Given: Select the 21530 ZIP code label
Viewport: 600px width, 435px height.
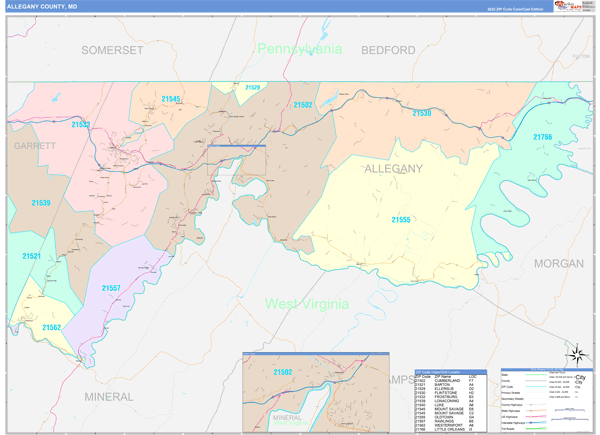Looking at the screenshot, I should tap(422, 113).
